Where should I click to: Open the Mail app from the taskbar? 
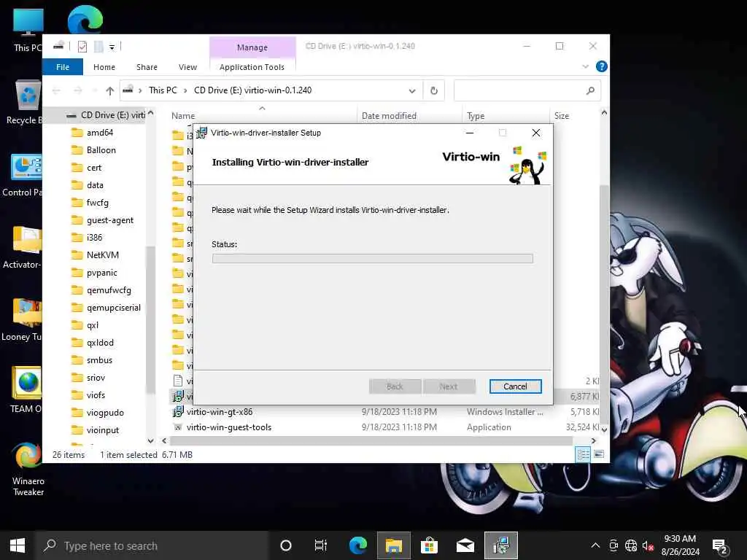click(465, 545)
